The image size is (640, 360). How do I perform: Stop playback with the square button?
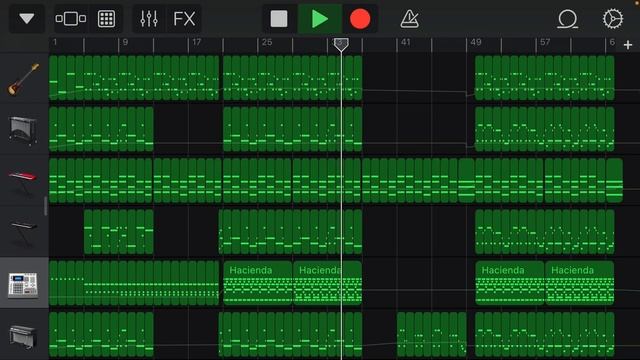(279, 19)
